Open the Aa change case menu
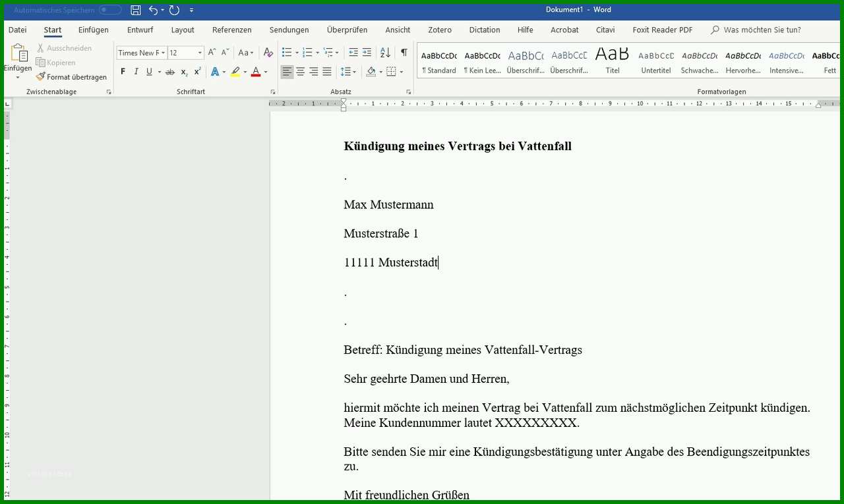Image resolution: width=844 pixels, height=504 pixels. click(x=245, y=53)
